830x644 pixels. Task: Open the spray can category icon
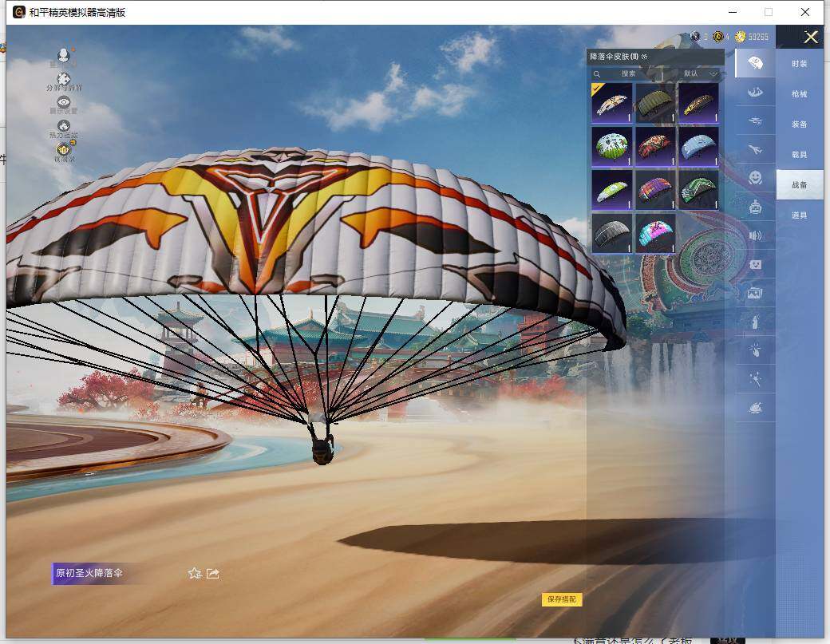755,322
